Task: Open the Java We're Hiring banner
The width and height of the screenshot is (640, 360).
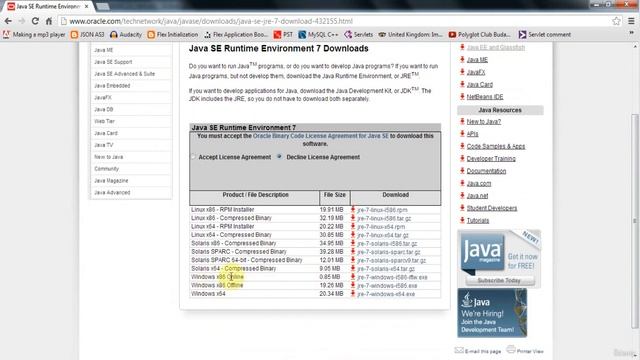Action: point(492,313)
